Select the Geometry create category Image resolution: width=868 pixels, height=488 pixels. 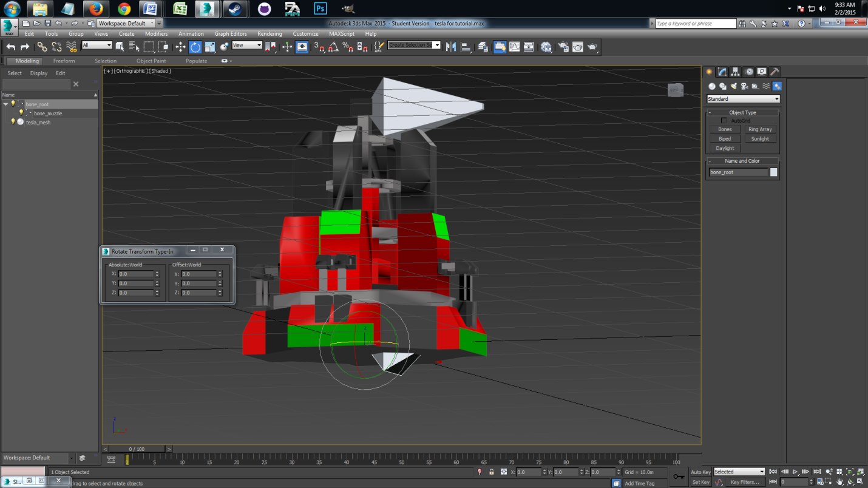(712, 86)
